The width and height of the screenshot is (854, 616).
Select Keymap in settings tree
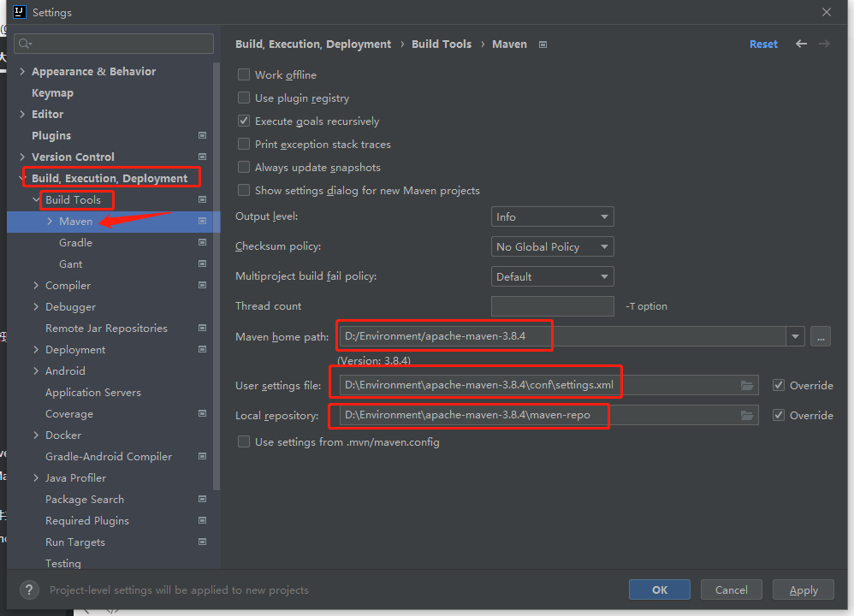pos(52,93)
